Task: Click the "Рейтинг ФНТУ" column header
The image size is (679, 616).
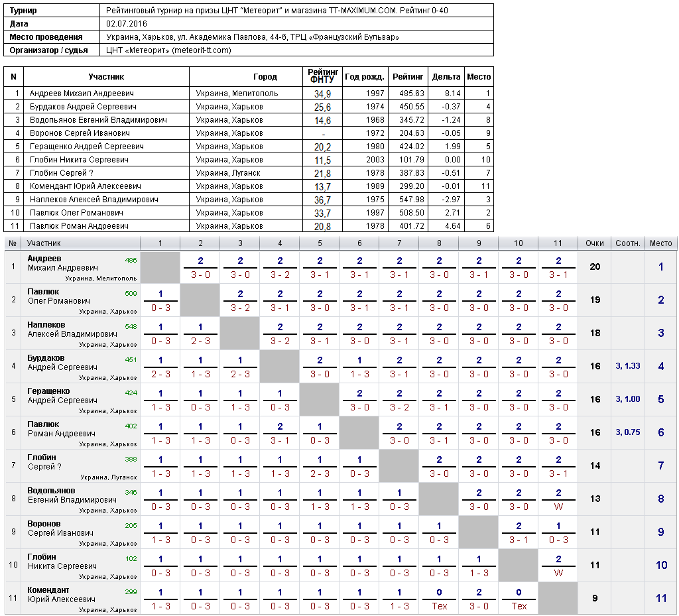Action: pos(323,76)
